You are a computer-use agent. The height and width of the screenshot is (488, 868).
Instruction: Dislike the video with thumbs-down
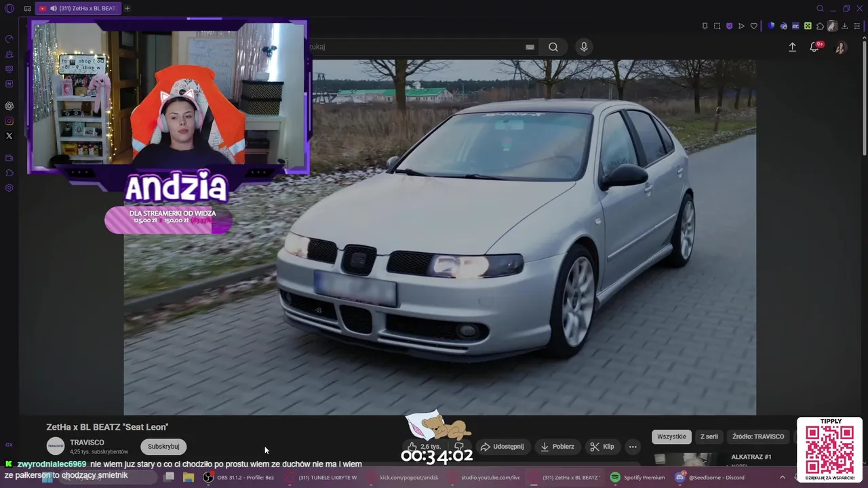459,447
